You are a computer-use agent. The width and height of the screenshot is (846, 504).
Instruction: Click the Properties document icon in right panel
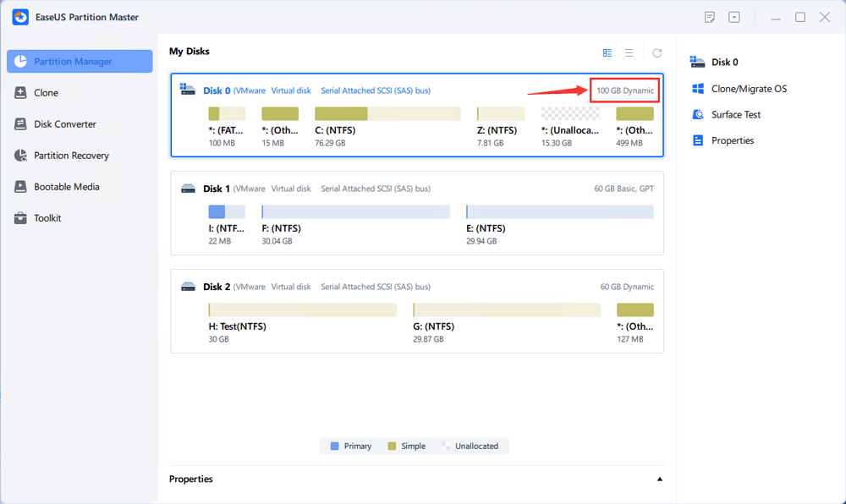pyautogui.click(x=698, y=140)
